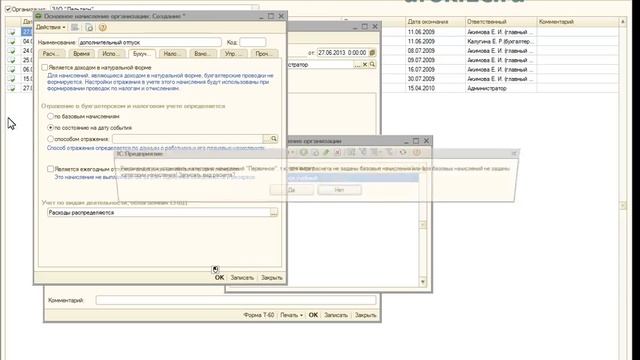Image resolution: width=640 pixels, height=360 pixels.
Task: Click the help question mark icon in accrual window toolbar
Action: [x=102, y=28]
